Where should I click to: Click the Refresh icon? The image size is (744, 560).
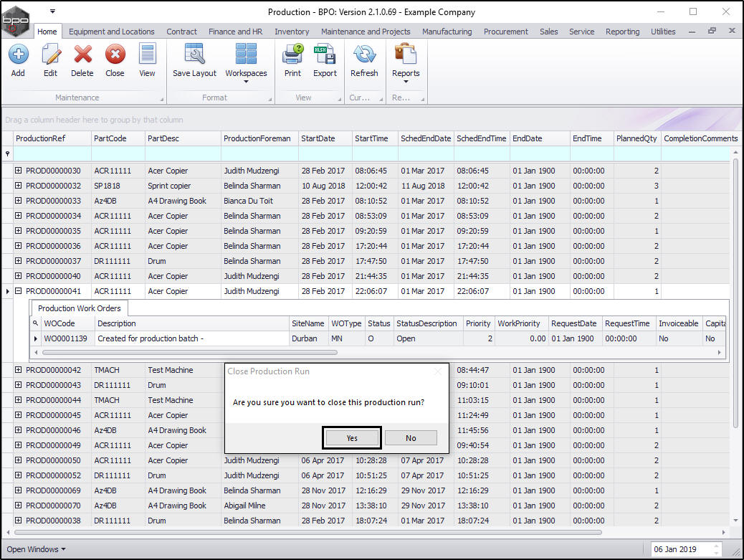[x=364, y=60]
